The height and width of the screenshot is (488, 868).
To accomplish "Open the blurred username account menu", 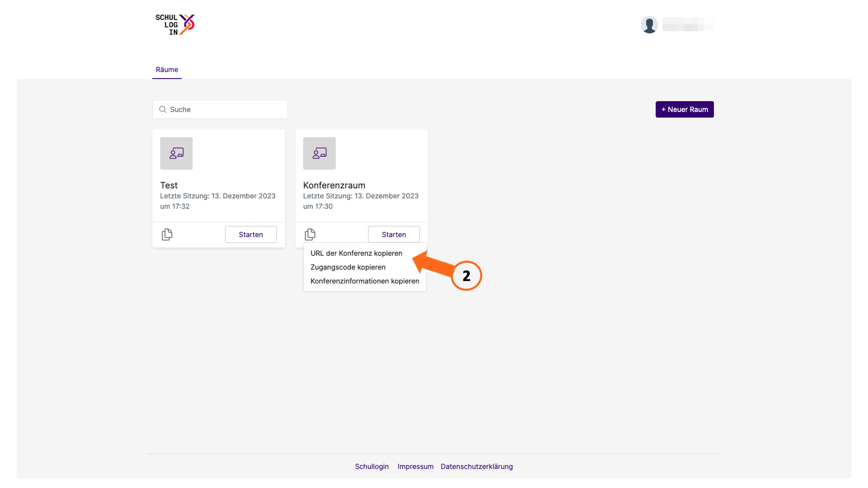I will tap(689, 24).
